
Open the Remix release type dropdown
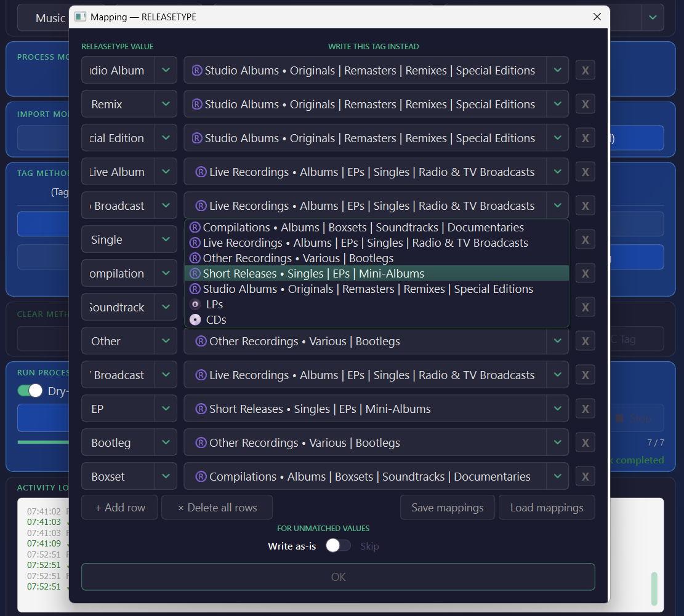pos(166,104)
